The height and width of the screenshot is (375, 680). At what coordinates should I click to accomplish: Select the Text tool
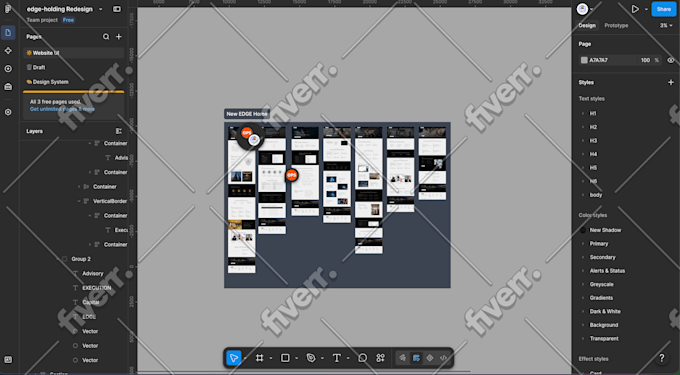[337, 358]
